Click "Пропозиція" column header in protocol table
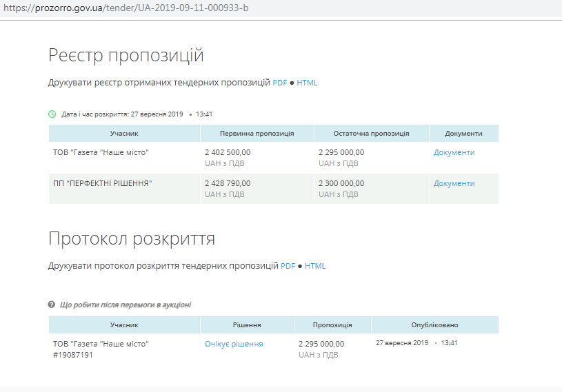 tap(332, 325)
